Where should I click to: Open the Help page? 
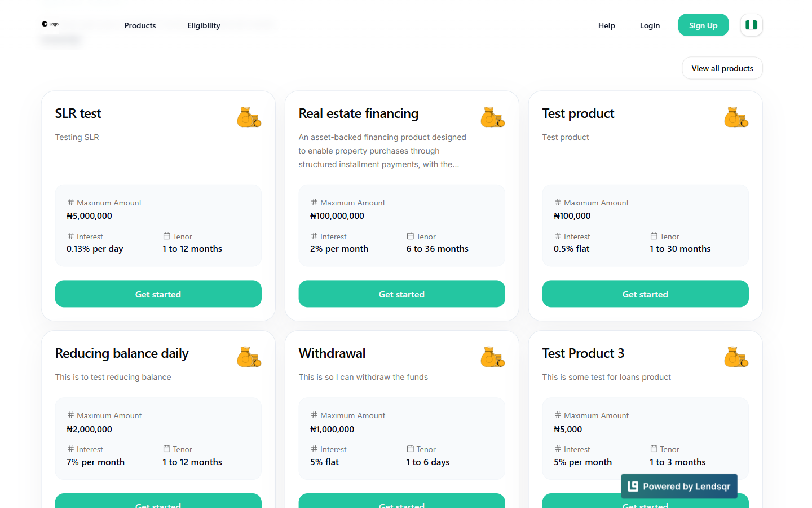607,25
